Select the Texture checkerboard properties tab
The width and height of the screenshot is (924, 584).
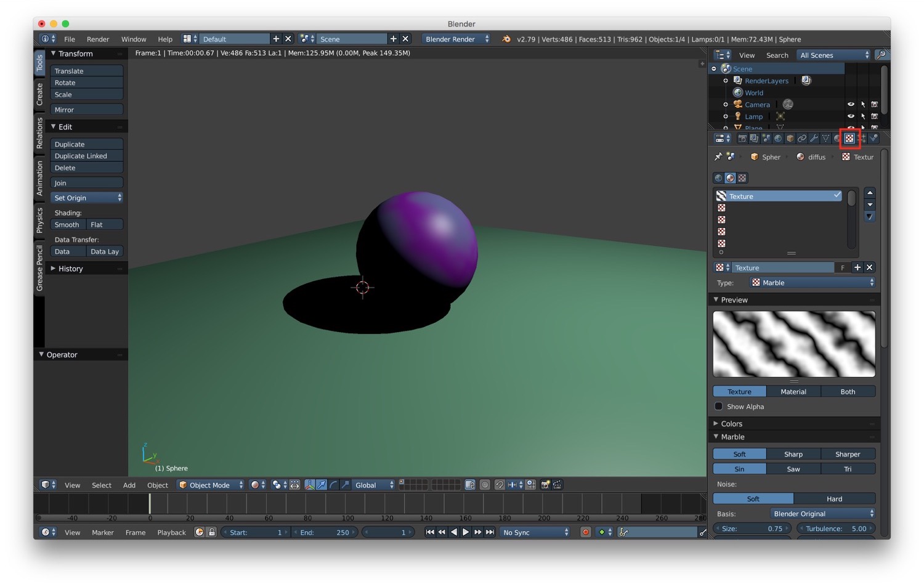click(x=849, y=139)
